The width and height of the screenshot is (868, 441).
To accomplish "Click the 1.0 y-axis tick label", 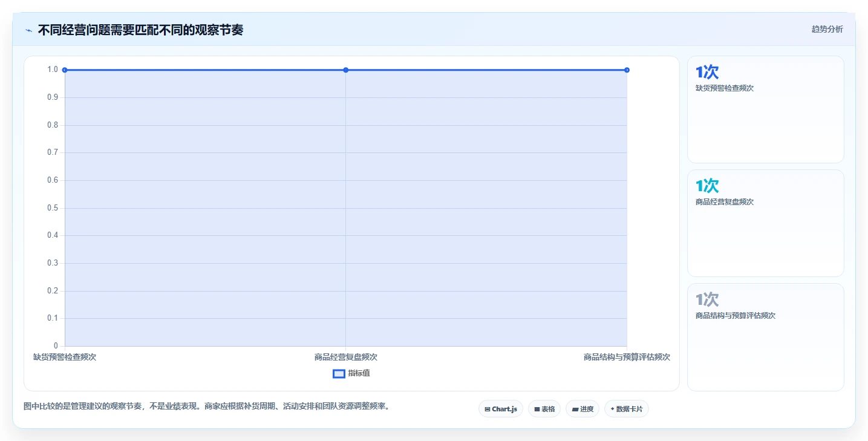I will coord(53,70).
